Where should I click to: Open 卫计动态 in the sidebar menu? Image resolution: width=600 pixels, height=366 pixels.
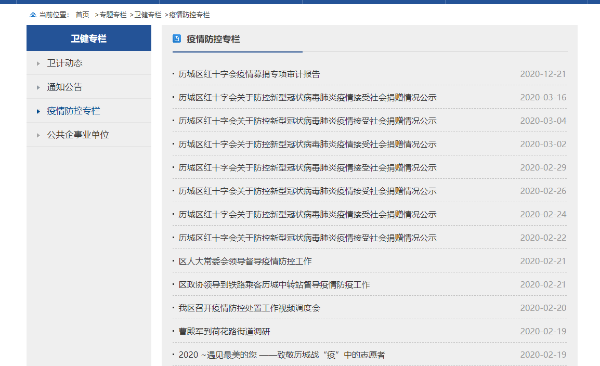pyautogui.click(x=65, y=63)
